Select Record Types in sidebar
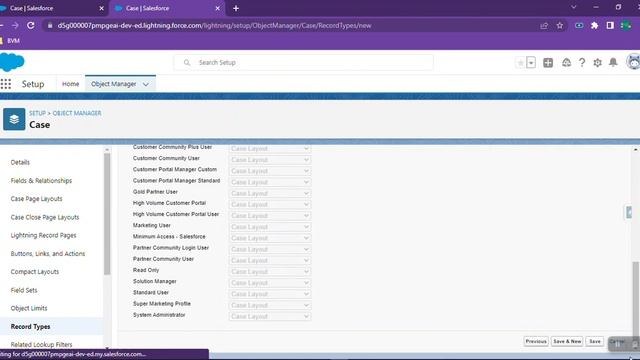Image resolution: width=640 pixels, height=360 pixels. pyautogui.click(x=30, y=327)
